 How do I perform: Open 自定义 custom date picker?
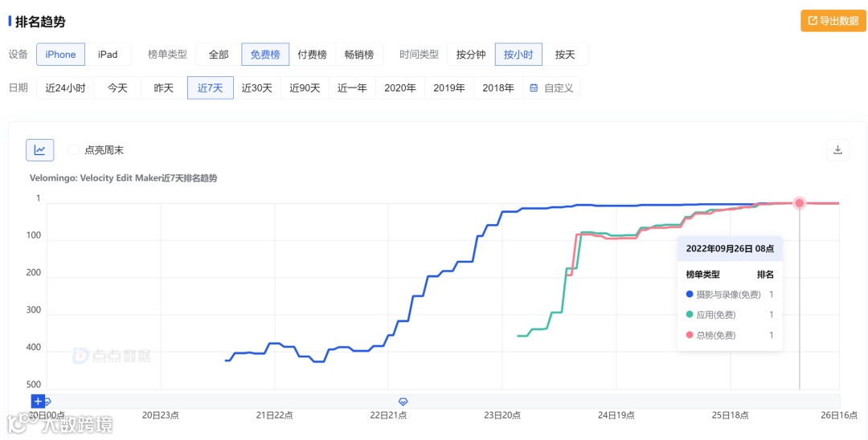(x=551, y=88)
